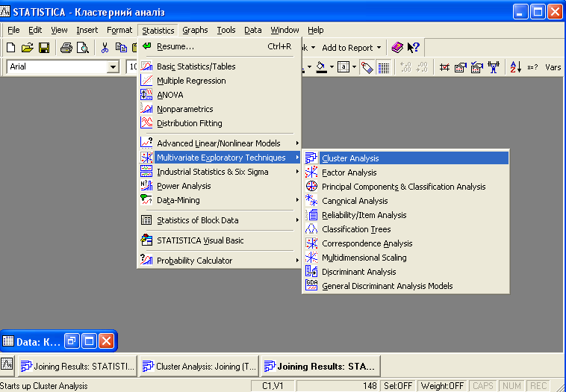Select Cluster Analysis in the submenu

[x=405, y=158]
